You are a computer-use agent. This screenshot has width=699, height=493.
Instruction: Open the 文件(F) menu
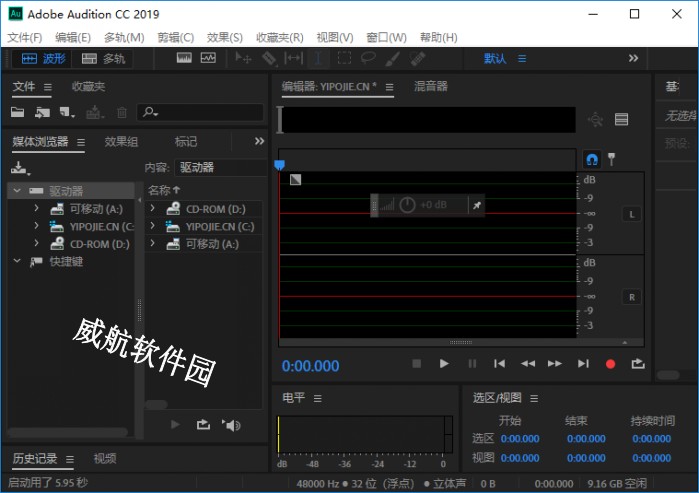click(x=25, y=37)
